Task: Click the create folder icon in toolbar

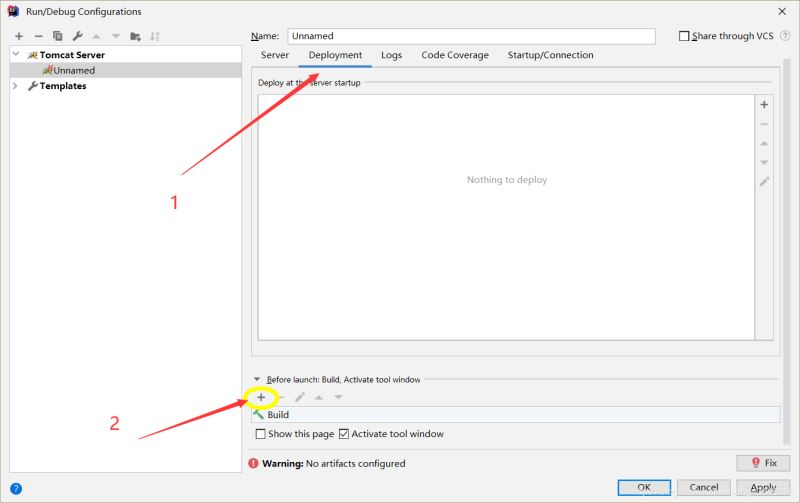Action: tap(134, 36)
